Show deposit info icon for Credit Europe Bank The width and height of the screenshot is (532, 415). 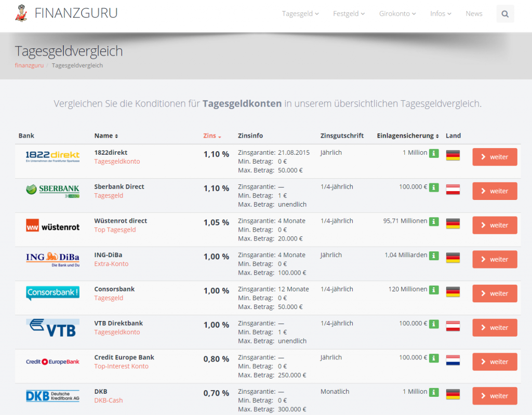[434, 358]
